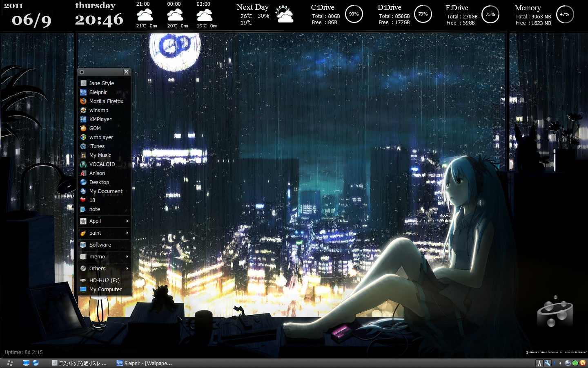Open My Document from the launcher
This screenshot has height=368, width=588.
point(104,191)
